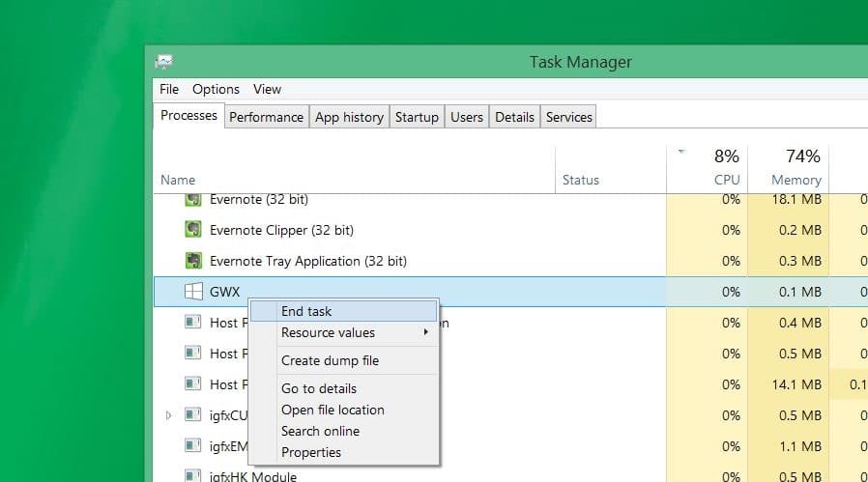Image resolution: width=868 pixels, height=482 pixels.
Task: Click the 0.1 MB memory value for GWX
Action: coord(800,292)
